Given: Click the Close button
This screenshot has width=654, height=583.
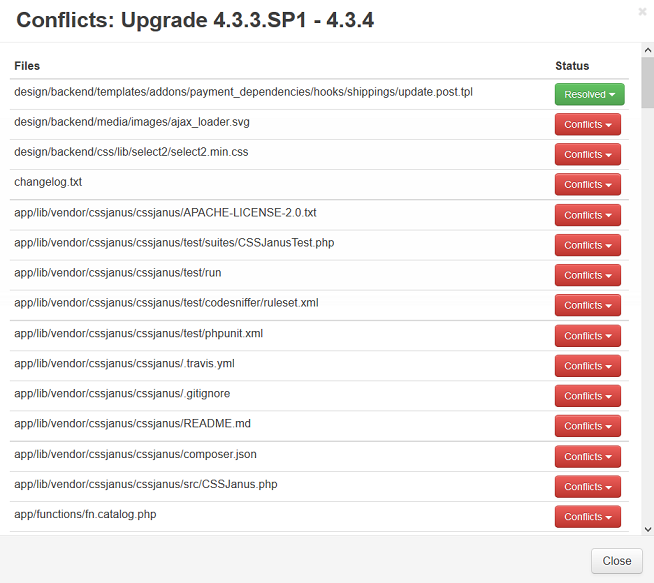Looking at the screenshot, I should 616,561.
